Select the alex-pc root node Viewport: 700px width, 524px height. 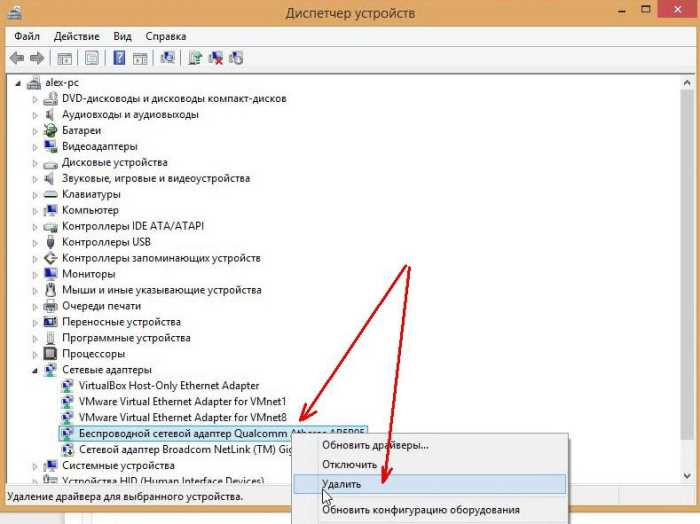[x=62, y=83]
